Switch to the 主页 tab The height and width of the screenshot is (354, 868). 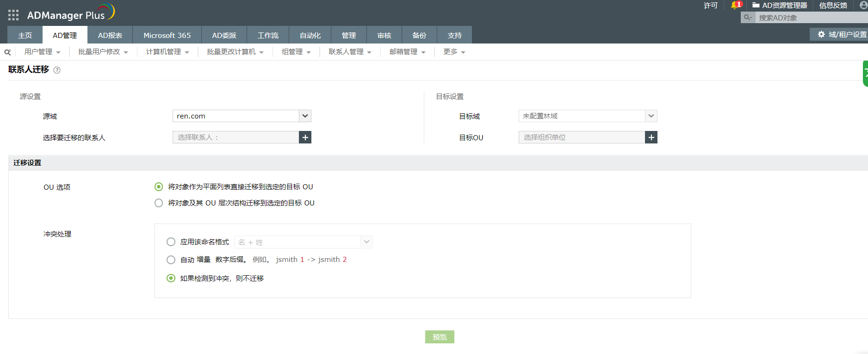[25, 35]
